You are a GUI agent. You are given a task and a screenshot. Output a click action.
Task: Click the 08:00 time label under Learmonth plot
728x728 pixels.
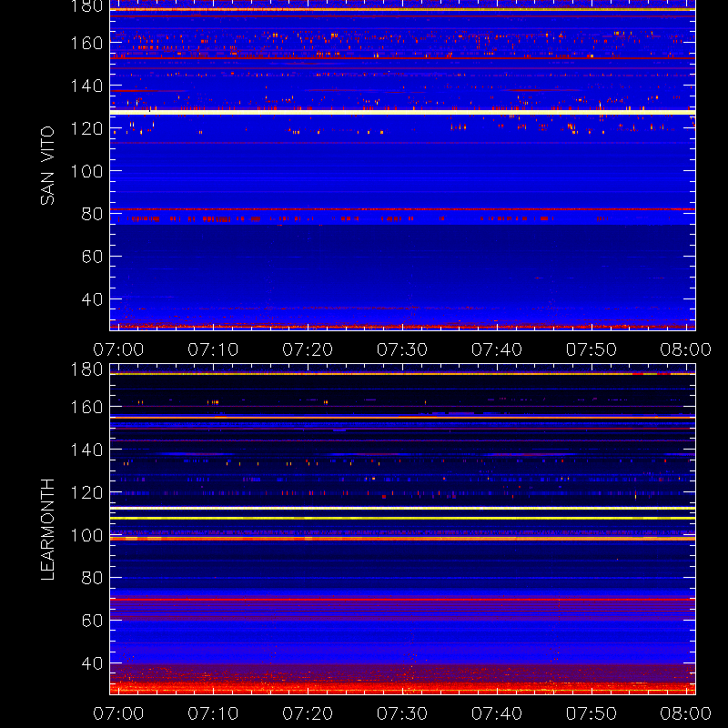686,713
